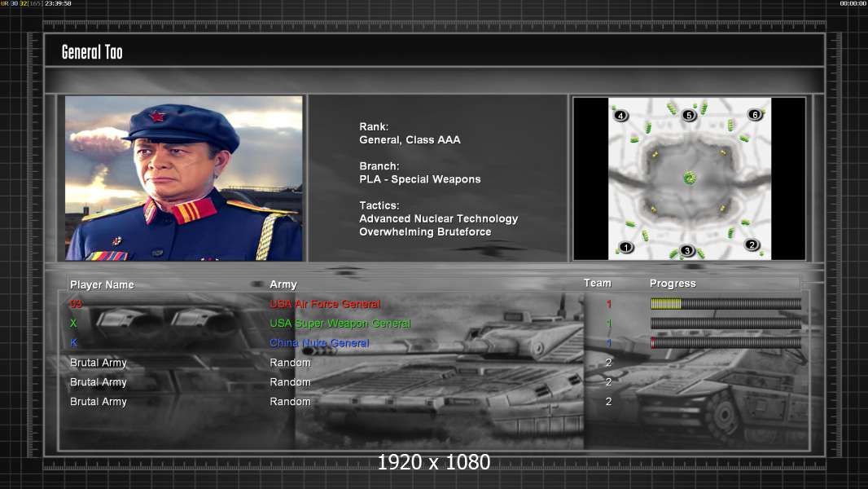The width and height of the screenshot is (868, 489).
Task: Select the "General, Class AAA" text
Action: 410,140
